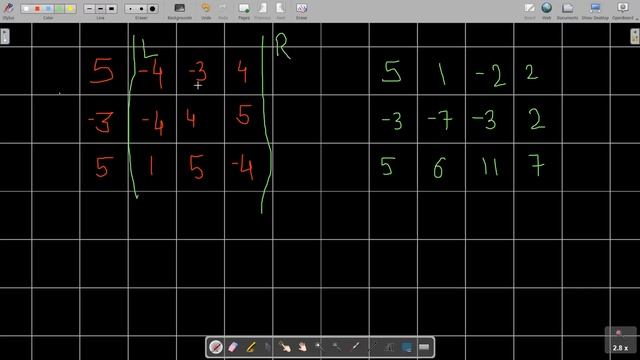This screenshot has width=640, height=360.
Task: Undo the last stroke
Action: pos(206,10)
